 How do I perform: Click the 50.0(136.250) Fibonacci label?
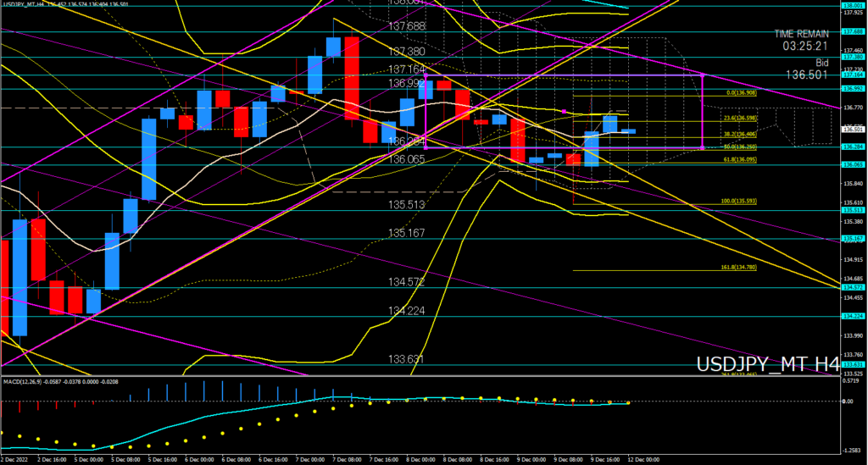pyautogui.click(x=740, y=147)
